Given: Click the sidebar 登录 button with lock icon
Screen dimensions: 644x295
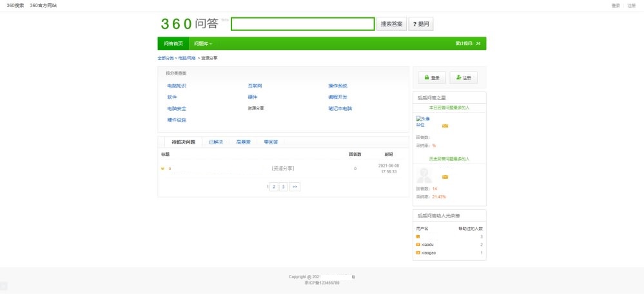Looking at the screenshot, I should coord(432,77).
